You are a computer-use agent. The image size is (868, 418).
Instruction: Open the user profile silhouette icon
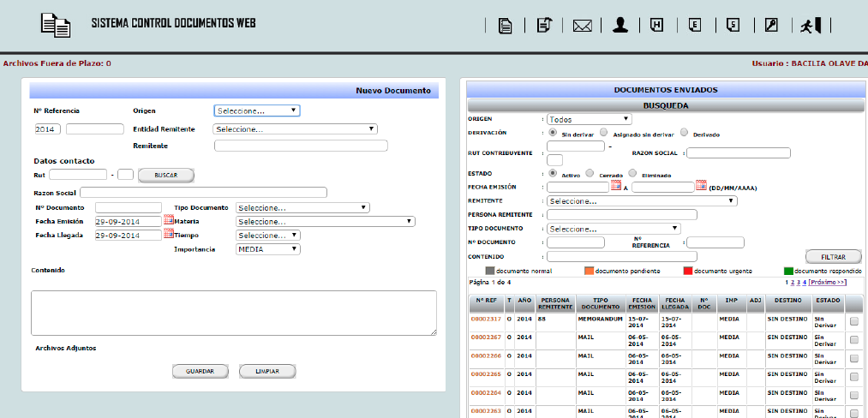tap(620, 25)
